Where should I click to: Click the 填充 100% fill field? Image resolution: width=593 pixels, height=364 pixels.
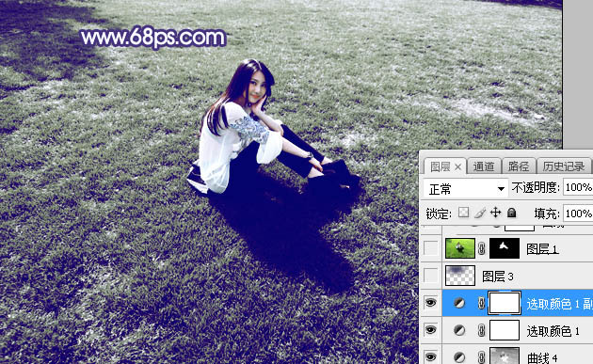pos(578,214)
